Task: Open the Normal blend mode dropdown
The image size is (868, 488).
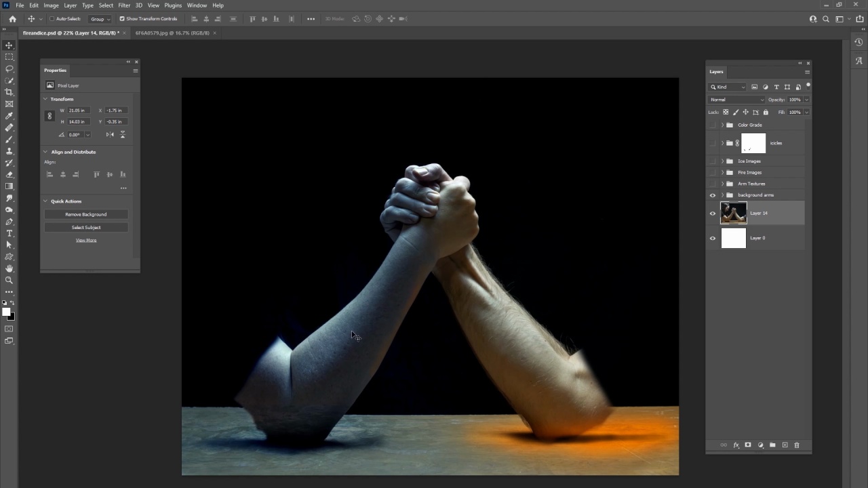Action: [736, 100]
